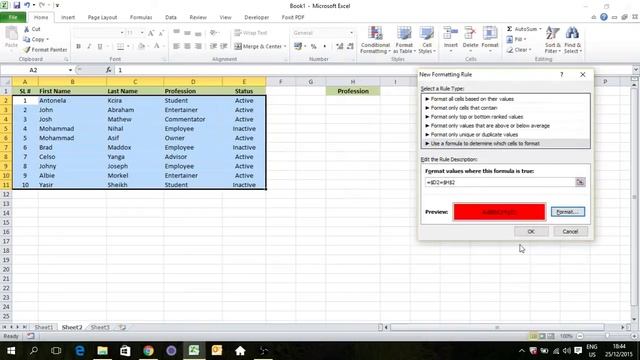This screenshot has width=640, height=360.
Task: Click the Insert cells icon
Action: pos(451,34)
